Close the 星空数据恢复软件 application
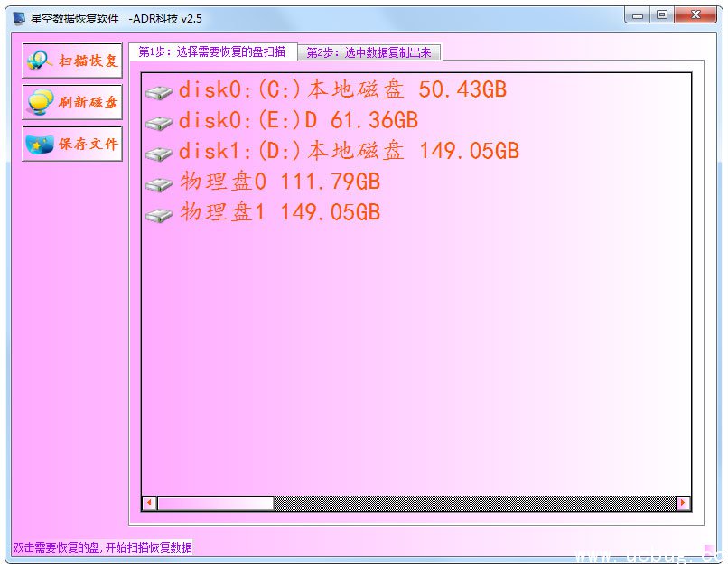The image size is (728, 569). pyautogui.click(x=697, y=14)
